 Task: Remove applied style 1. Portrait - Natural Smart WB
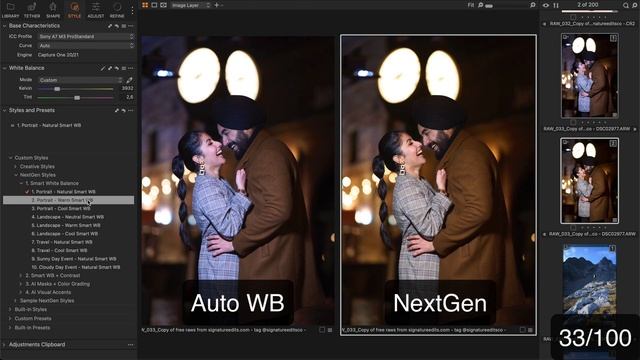tap(13, 125)
